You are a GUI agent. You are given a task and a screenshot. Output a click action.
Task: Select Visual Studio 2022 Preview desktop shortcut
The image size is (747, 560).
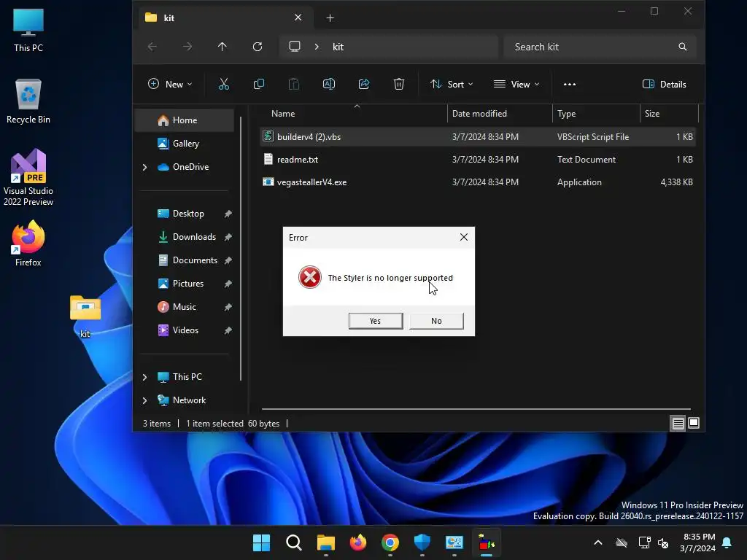coord(28,177)
